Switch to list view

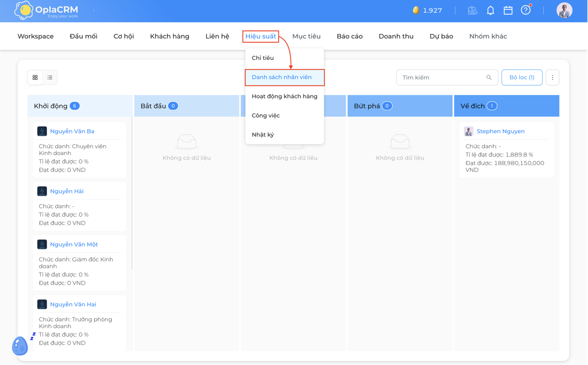50,77
